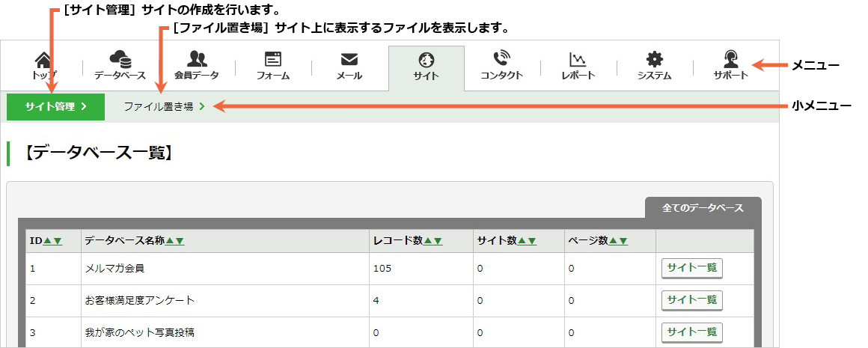Viewport: 868px width, 348px height.
Task: Select the フォーム menu icon
Action: pyautogui.click(x=273, y=67)
